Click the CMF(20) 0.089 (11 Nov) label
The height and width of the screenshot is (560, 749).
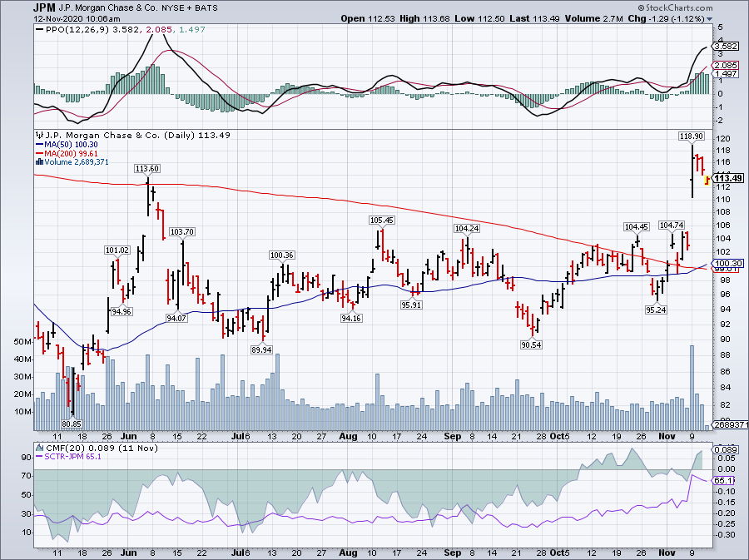(x=102, y=448)
